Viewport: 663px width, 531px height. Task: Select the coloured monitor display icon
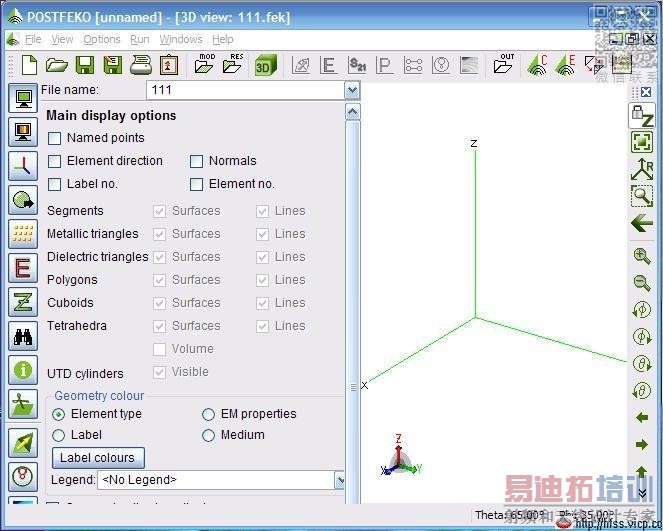(23, 132)
